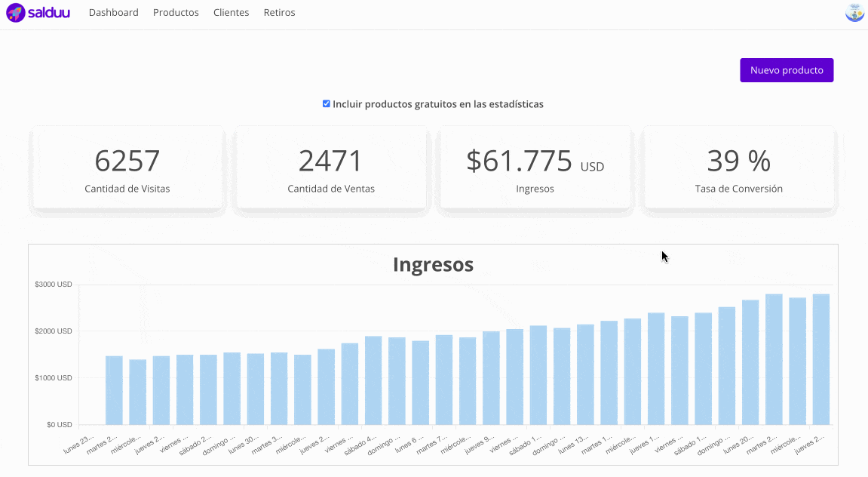The height and width of the screenshot is (477, 868).
Task: Click the Ingresos chart title
Action: coord(434,265)
